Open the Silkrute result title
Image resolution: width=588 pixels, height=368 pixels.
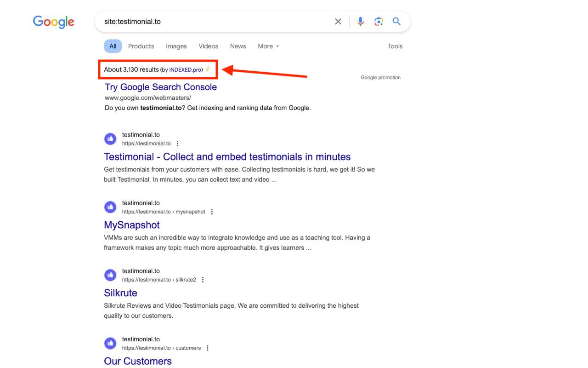(x=120, y=293)
